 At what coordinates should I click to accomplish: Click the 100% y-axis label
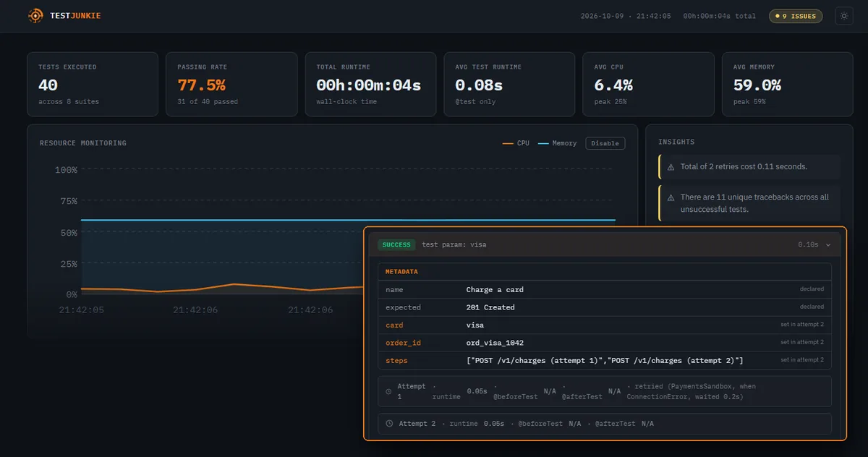coord(66,170)
